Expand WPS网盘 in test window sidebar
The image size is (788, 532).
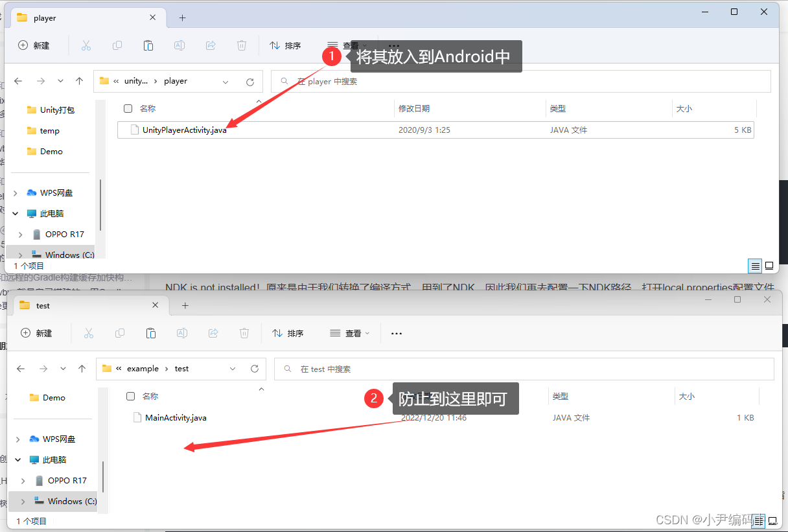point(18,439)
